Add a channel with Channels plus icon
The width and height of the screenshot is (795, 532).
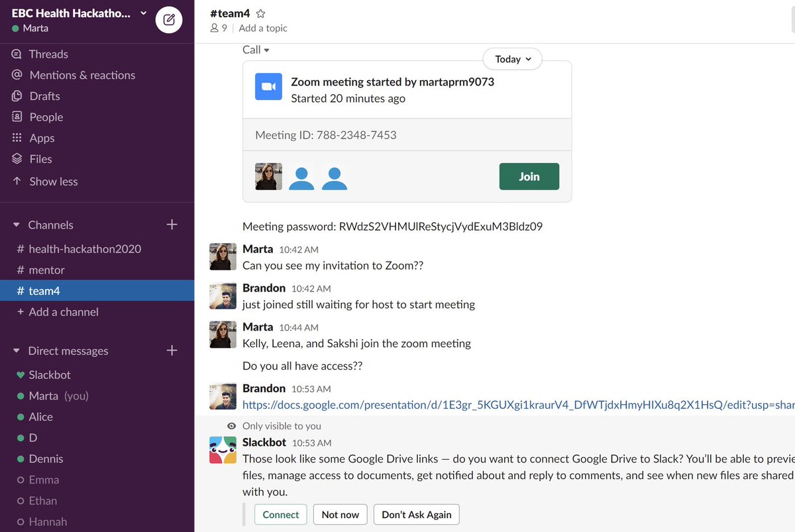172,225
